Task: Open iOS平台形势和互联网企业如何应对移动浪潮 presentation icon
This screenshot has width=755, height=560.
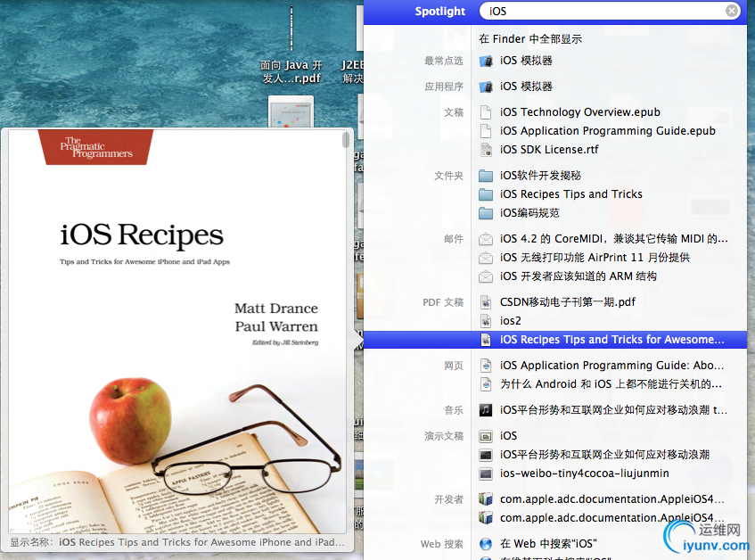Action: click(486, 455)
